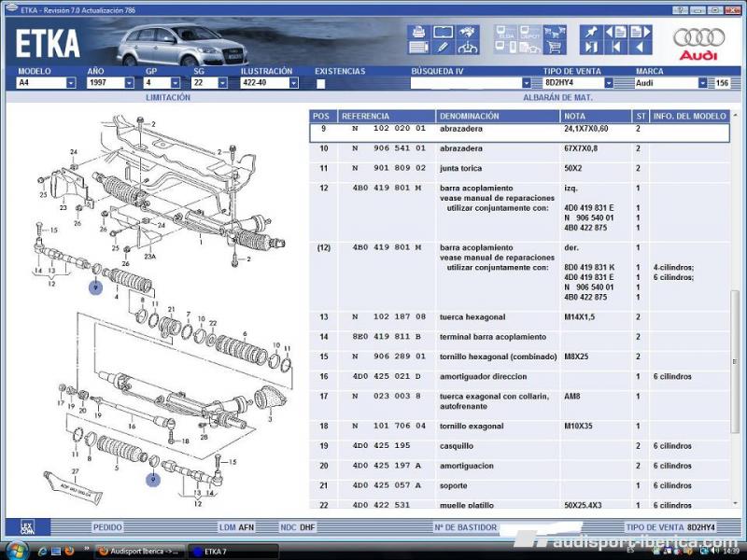This screenshot has width=747, height=560.
Task: Click the parts list vertical scrollbar thumb
Action: point(735,362)
